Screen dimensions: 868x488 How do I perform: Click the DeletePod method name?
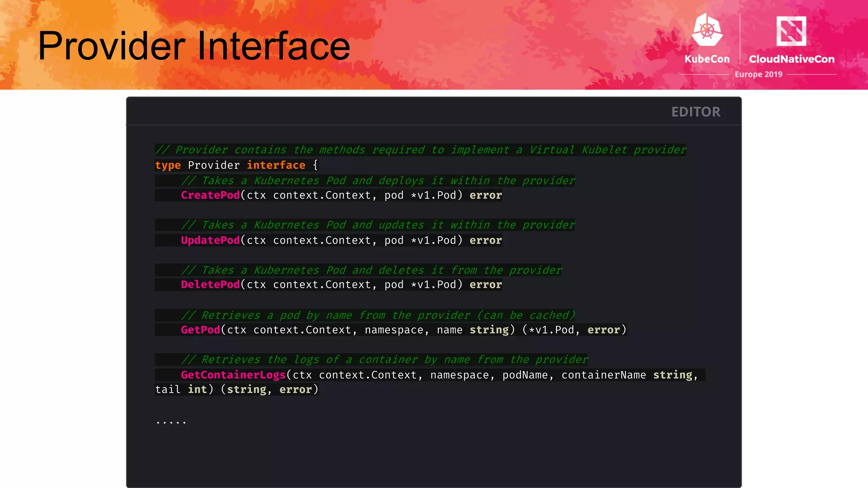coord(210,285)
